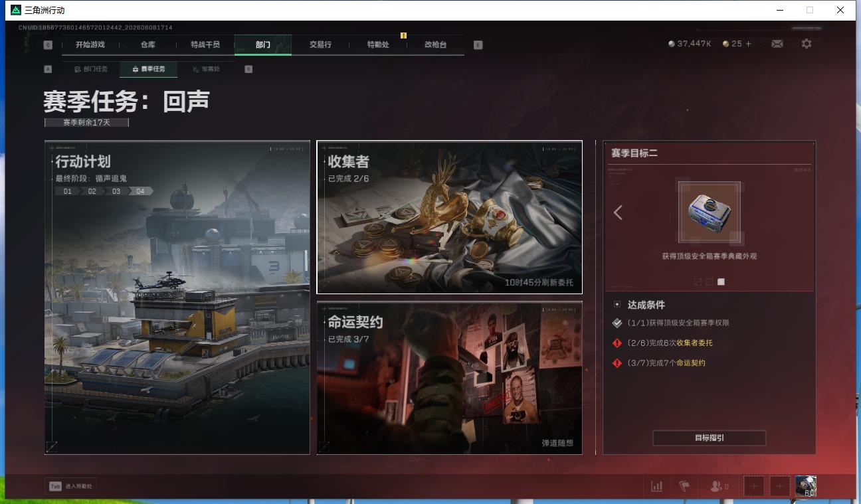Click the Q key hint left of the tabs

48,45
